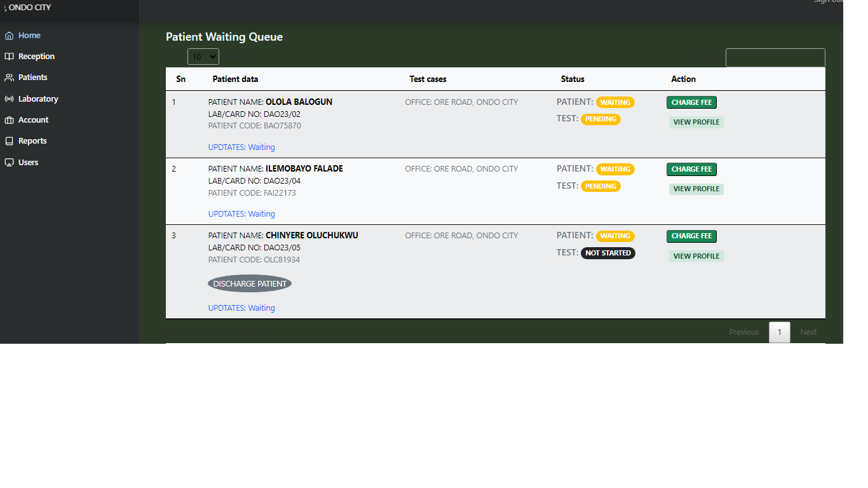Click the Account briefcase icon

point(9,120)
